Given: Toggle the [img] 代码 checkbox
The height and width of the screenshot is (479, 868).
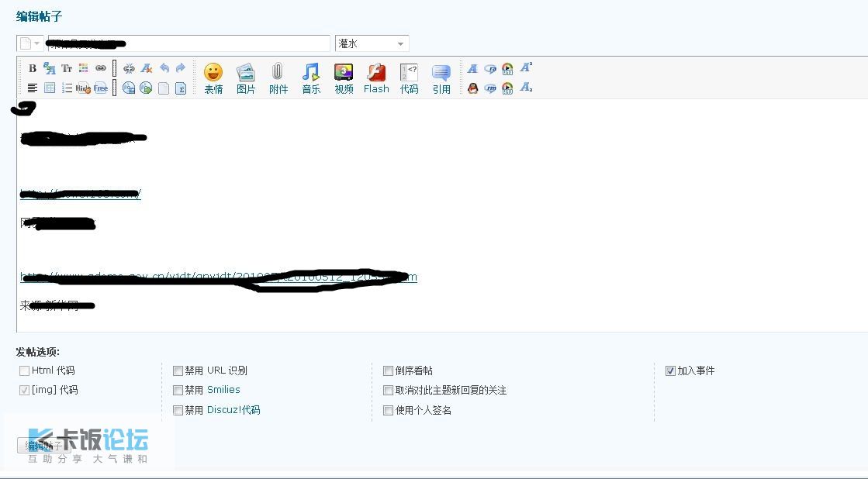Looking at the screenshot, I should click(24, 390).
